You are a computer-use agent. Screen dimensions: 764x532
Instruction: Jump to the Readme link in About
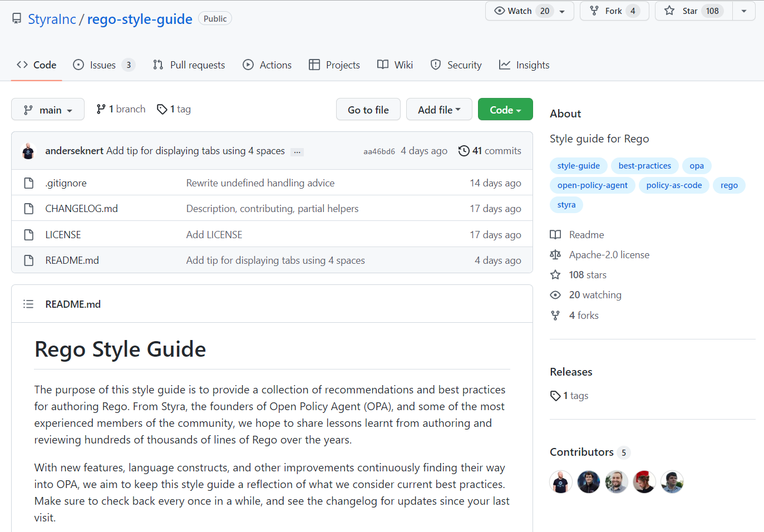[x=577, y=235]
